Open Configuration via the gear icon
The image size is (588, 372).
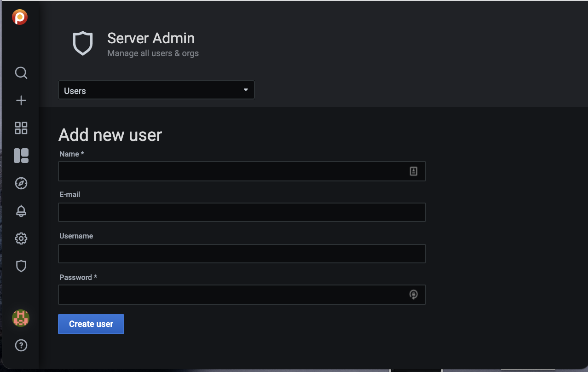coord(21,238)
